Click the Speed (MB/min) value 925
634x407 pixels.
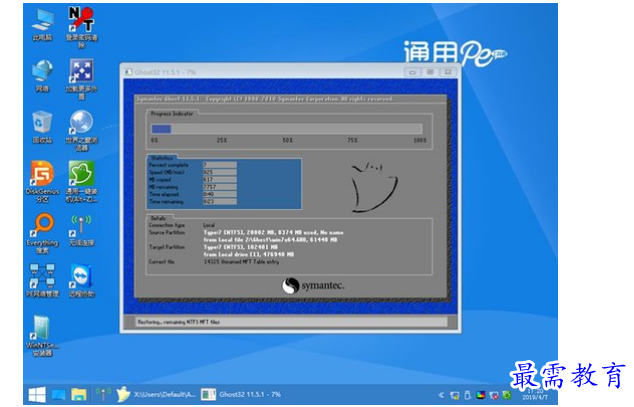[x=220, y=172]
